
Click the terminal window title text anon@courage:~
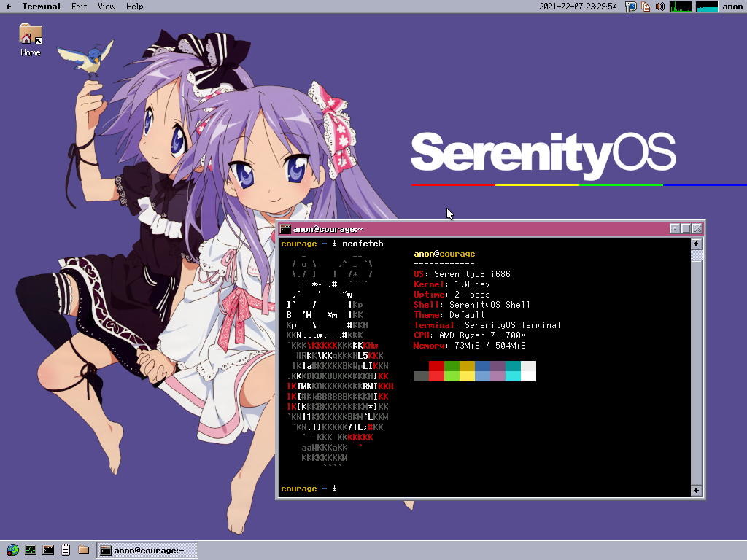tap(328, 229)
